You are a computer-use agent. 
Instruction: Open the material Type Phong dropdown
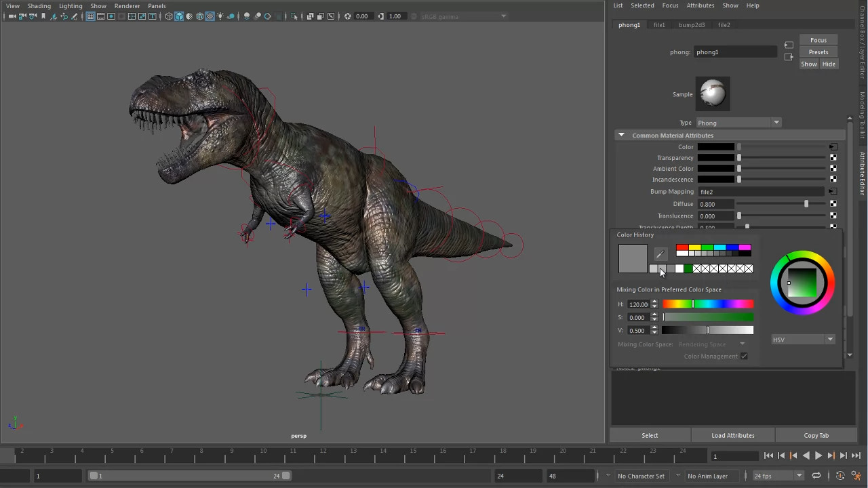point(738,123)
